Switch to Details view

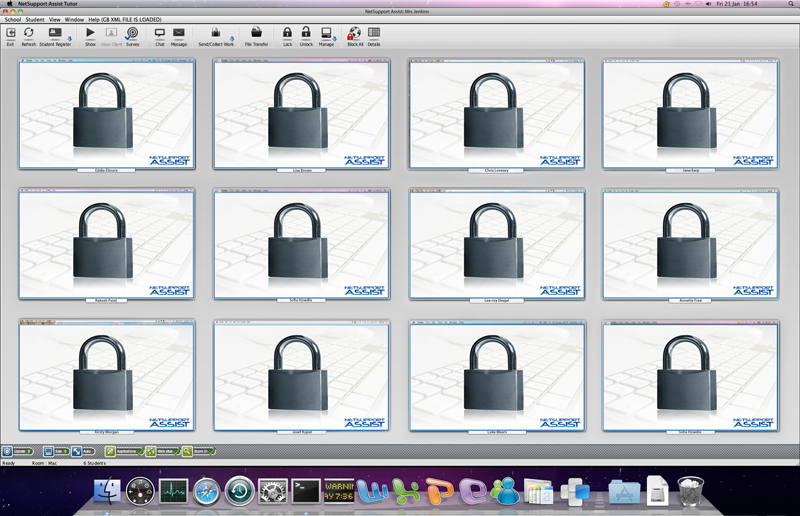374,35
